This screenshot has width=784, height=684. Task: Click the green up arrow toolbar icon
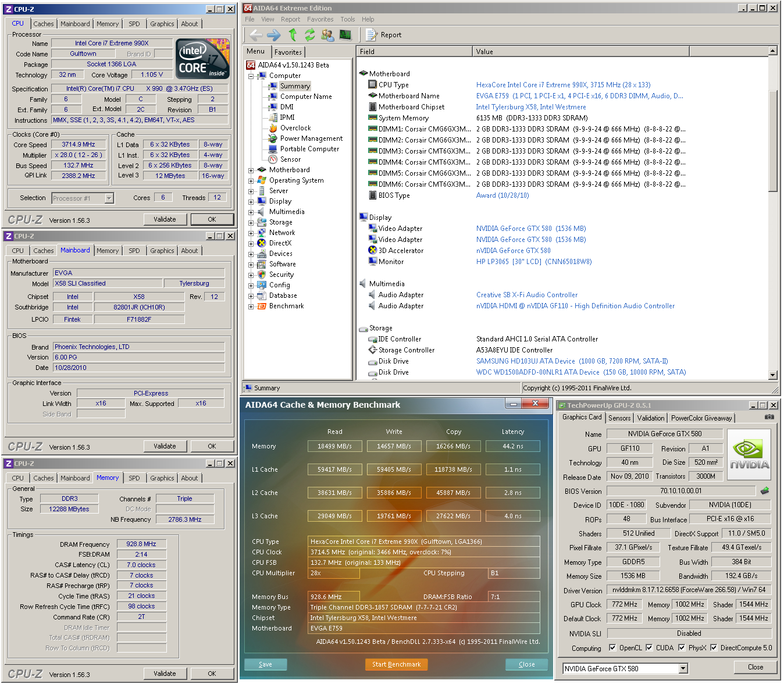293,35
